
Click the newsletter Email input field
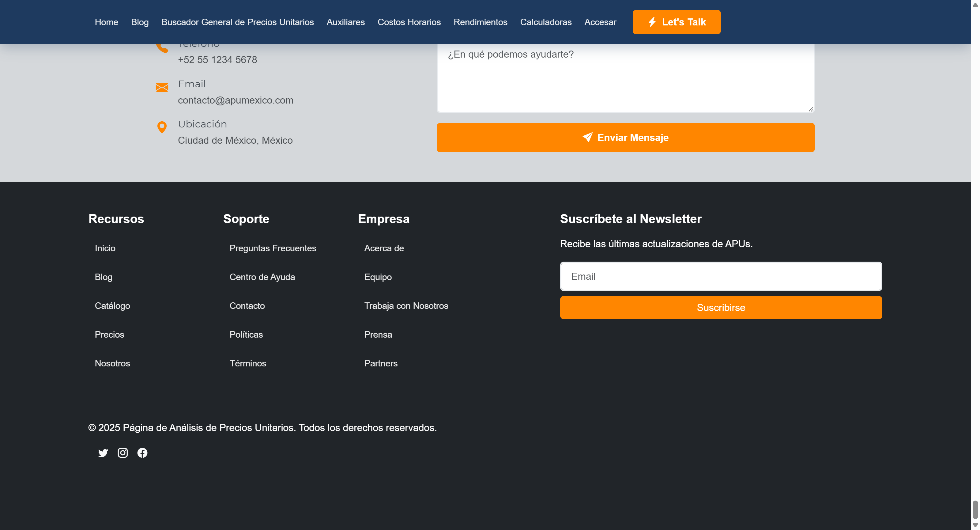[721, 276]
